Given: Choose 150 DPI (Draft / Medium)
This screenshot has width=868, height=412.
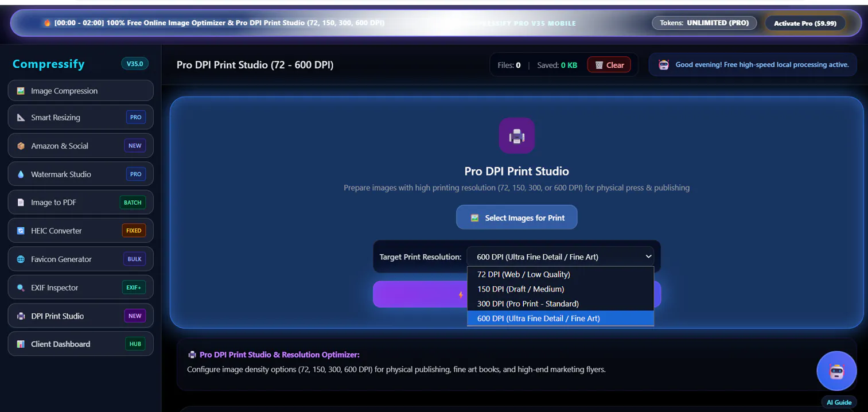Looking at the screenshot, I should point(560,289).
